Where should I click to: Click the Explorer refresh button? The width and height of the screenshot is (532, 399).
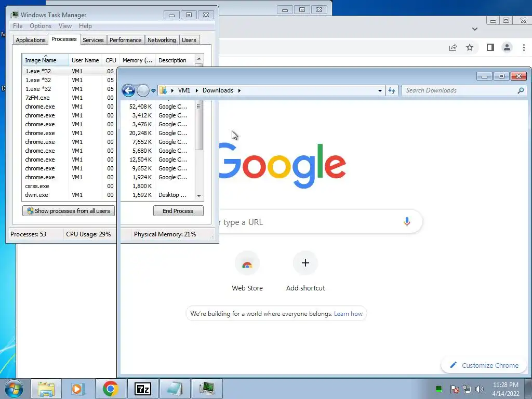392,90
